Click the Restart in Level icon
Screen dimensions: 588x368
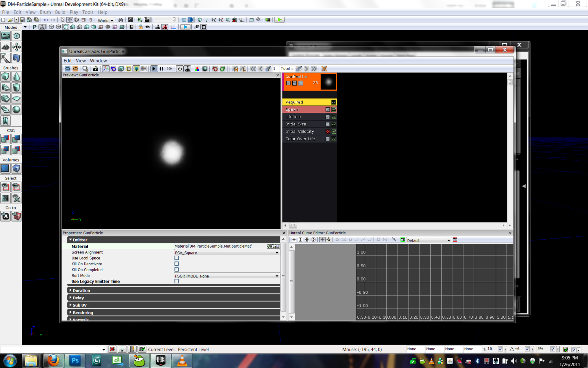pyautogui.click(x=75, y=69)
